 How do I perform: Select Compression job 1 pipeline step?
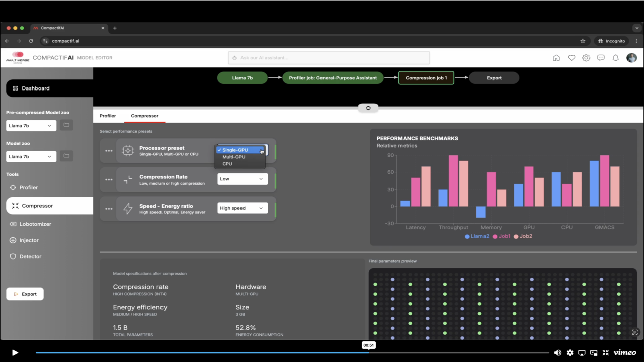point(426,78)
